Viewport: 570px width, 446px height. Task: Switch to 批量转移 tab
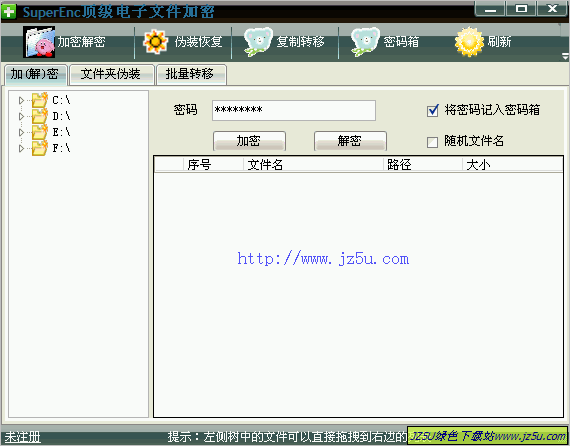point(191,75)
